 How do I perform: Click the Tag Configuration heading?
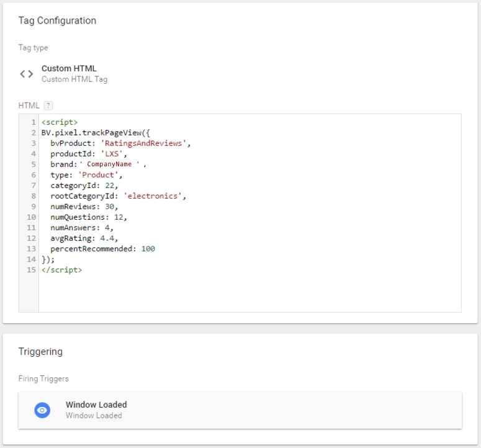pyautogui.click(x=57, y=20)
